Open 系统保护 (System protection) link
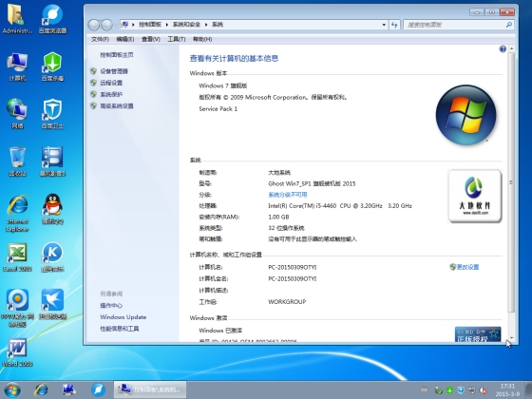 click(111, 94)
